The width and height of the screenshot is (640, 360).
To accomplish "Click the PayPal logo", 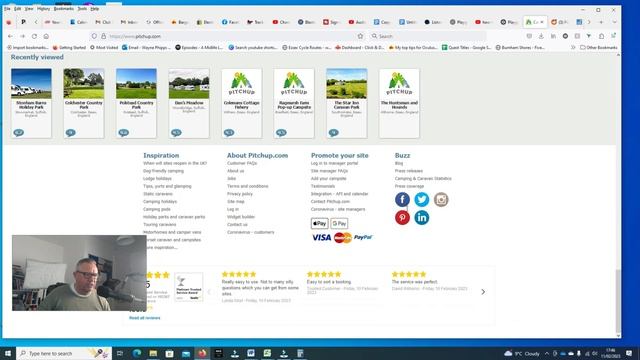I will [363, 237].
